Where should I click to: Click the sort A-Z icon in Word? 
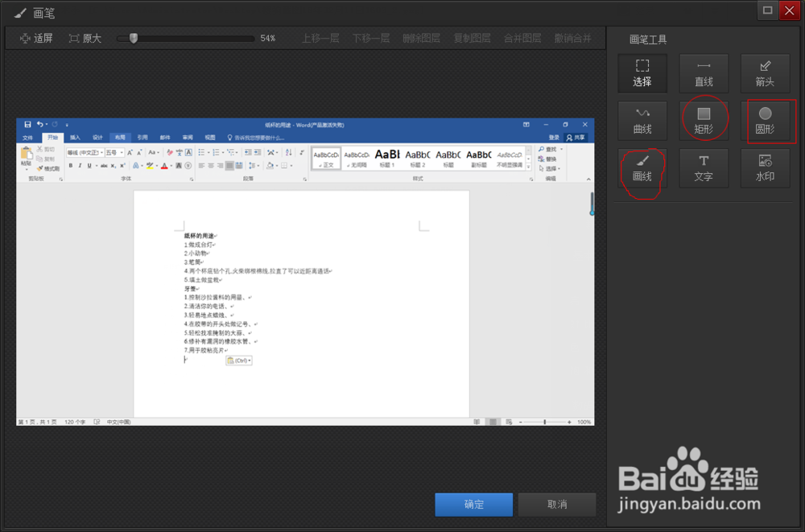pyautogui.click(x=288, y=152)
